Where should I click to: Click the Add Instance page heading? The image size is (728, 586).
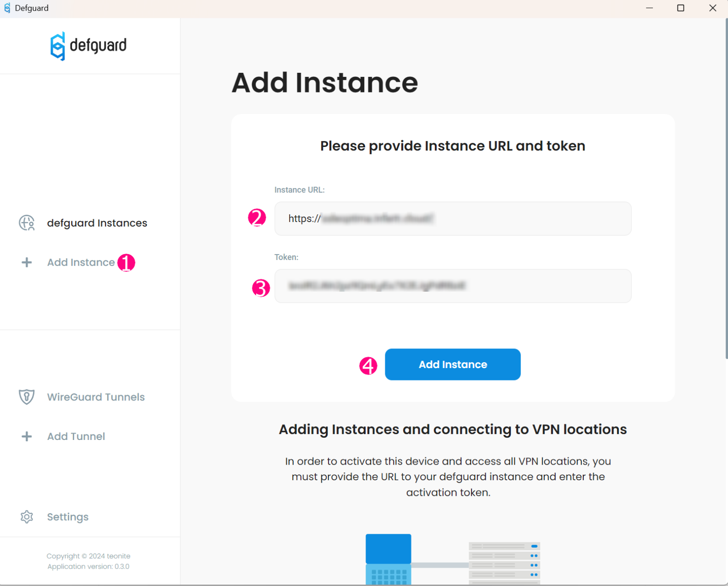pos(325,83)
